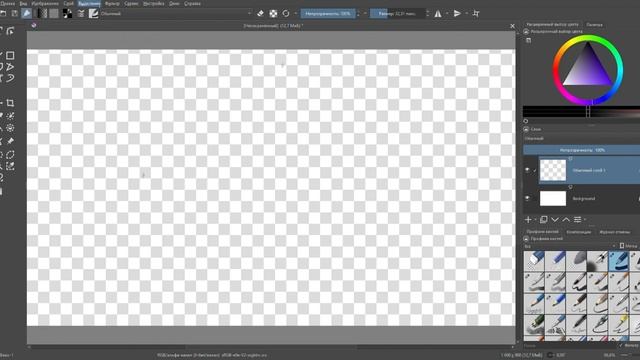Viewport: 640px width, 360px height.
Task: Open the Изображение menu
Action: 45,3
